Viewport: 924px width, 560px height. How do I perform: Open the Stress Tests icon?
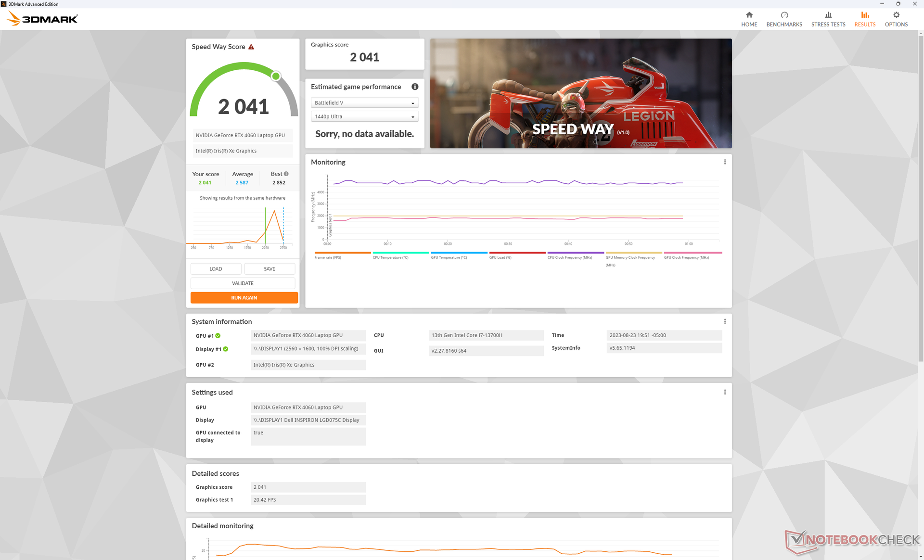coord(828,15)
